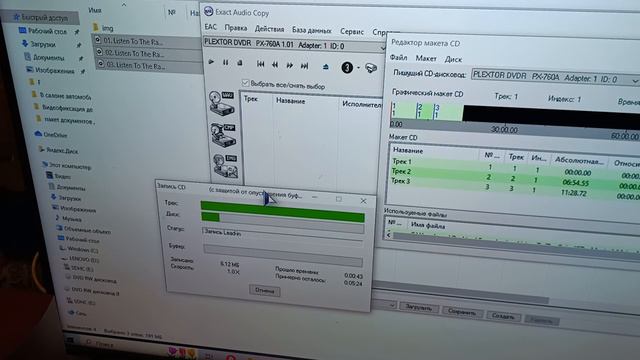Rewind using the EAC toolbar button

[x=275, y=64]
